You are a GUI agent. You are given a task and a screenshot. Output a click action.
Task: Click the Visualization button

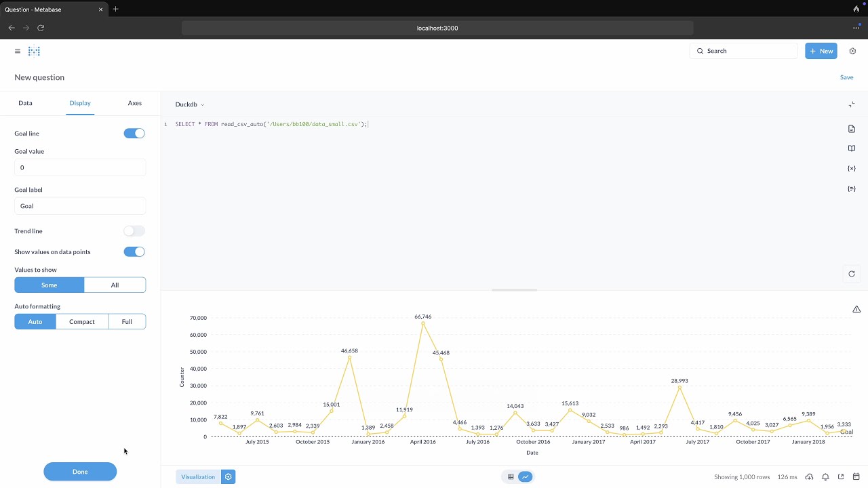tap(197, 477)
